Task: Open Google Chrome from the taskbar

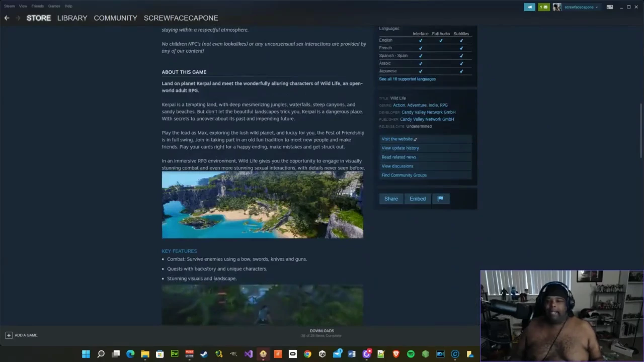Action: point(307,354)
